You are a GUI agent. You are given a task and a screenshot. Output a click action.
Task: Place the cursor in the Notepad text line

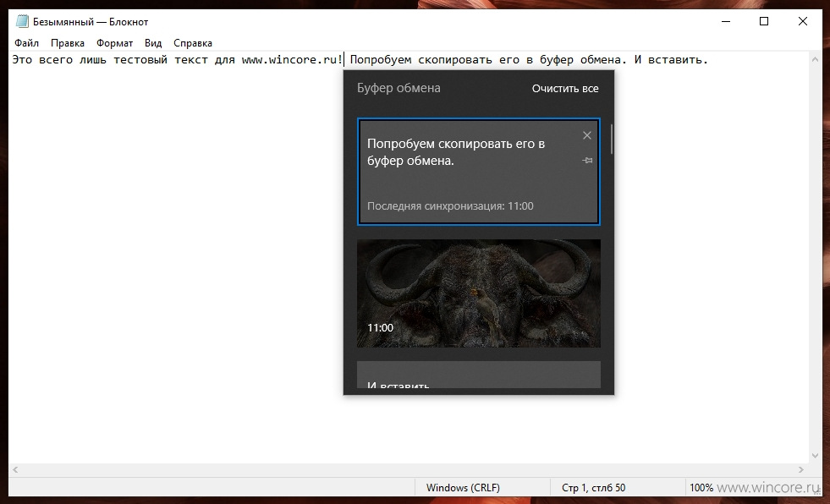pyautogui.click(x=360, y=60)
